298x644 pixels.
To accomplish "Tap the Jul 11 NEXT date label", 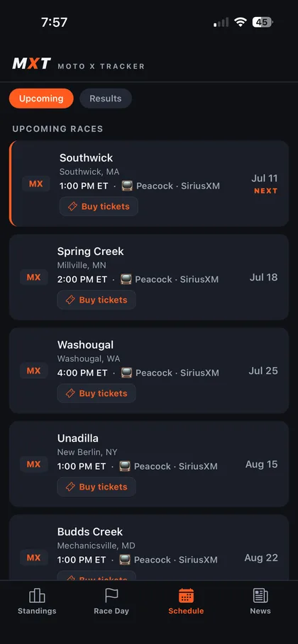I will pyautogui.click(x=265, y=183).
